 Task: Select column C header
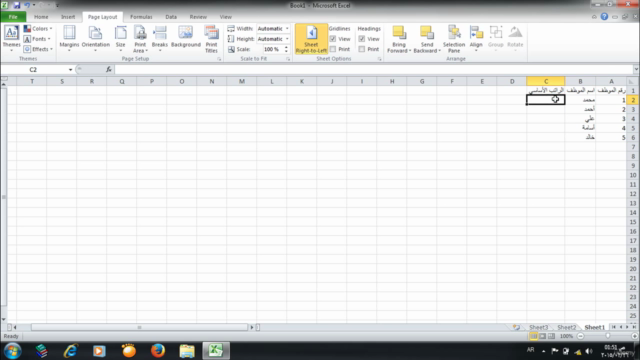[x=546, y=81]
